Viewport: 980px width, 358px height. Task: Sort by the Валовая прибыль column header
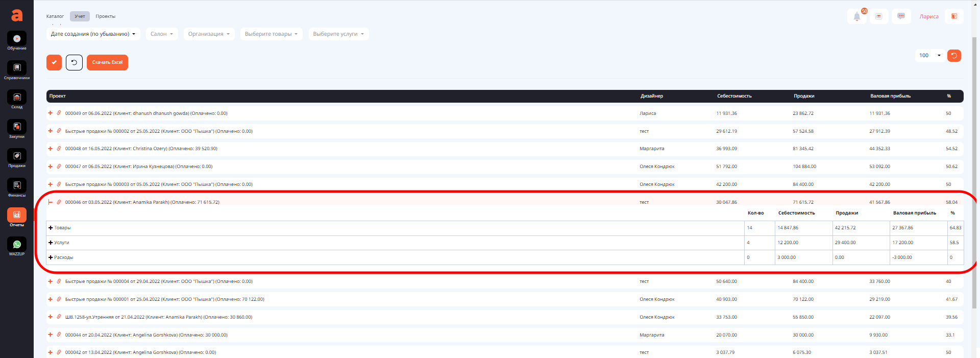[890, 96]
